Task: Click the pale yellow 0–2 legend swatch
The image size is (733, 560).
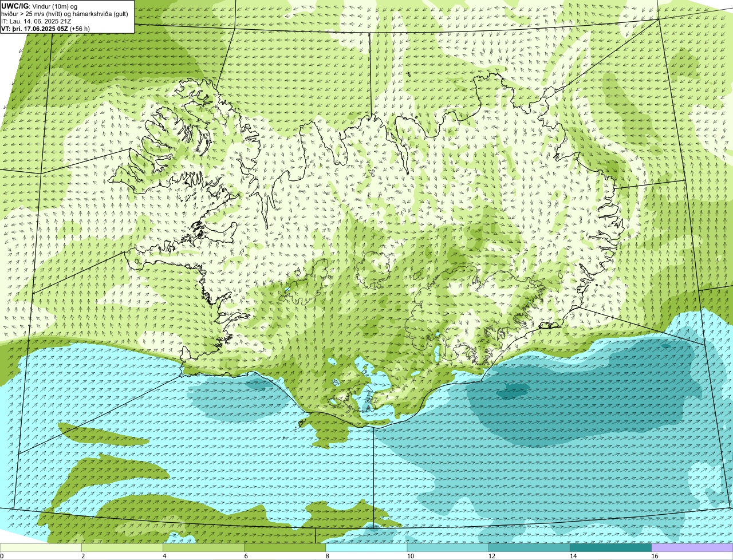Action: 41,547
